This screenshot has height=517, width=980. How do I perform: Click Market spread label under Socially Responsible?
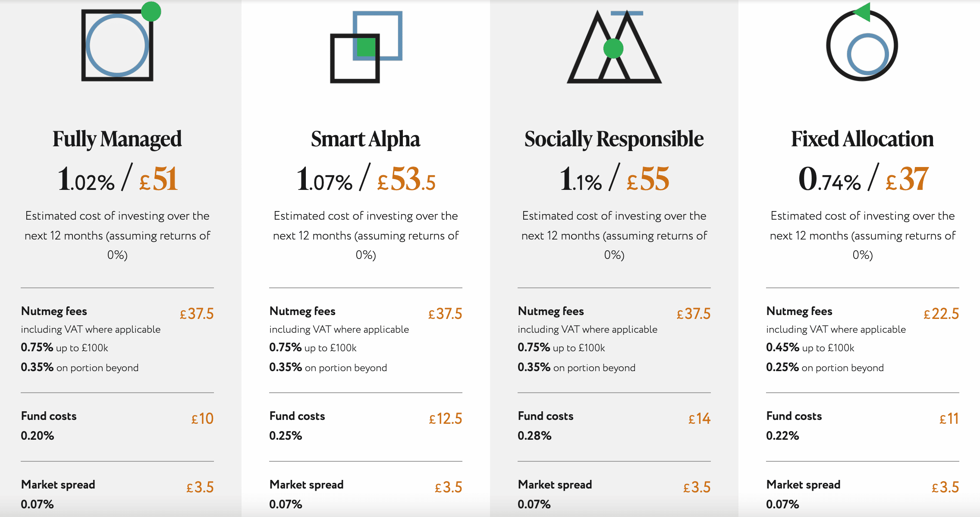click(555, 485)
